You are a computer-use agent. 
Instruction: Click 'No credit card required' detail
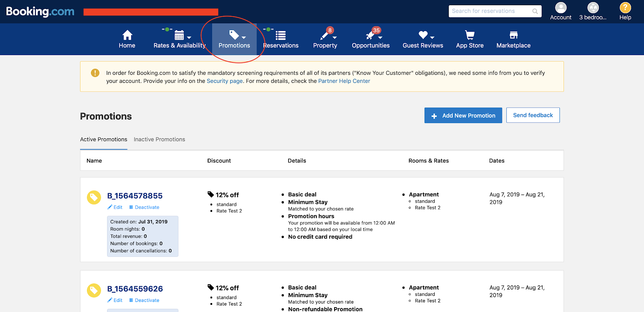point(320,237)
